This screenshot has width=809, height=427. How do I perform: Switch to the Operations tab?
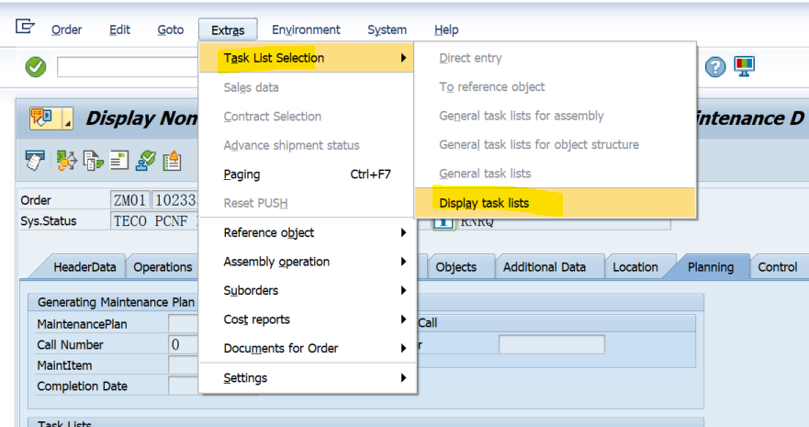(x=163, y=267)
